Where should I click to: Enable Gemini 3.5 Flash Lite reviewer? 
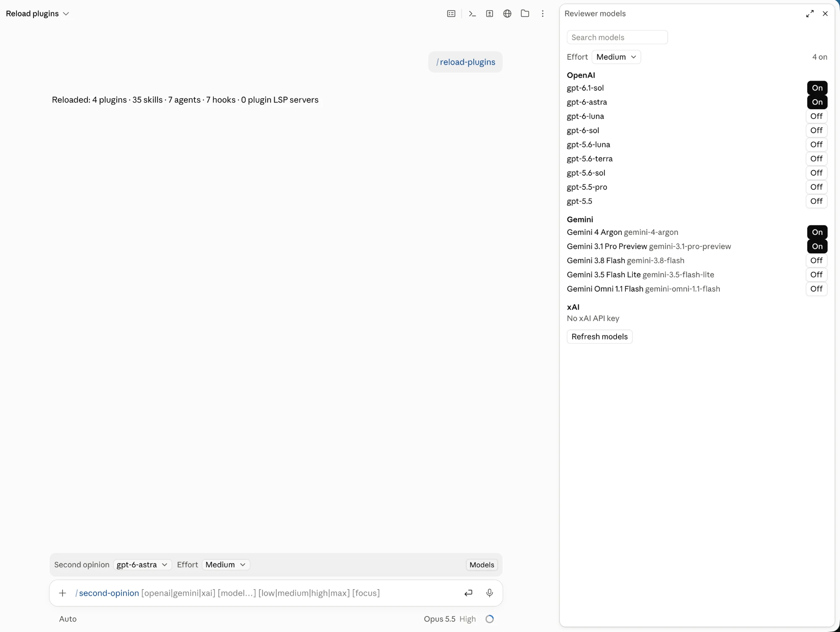click(x=816, y=275)
